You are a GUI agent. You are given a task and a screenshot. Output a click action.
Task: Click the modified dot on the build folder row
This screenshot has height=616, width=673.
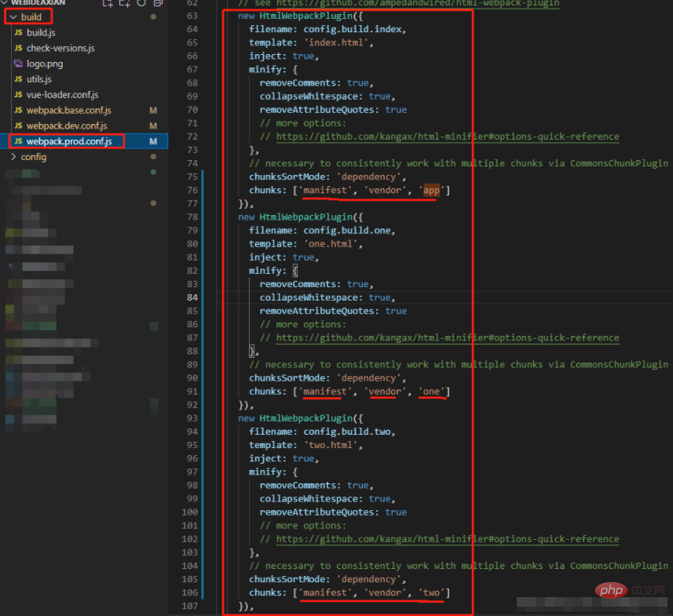coord(153,17)
